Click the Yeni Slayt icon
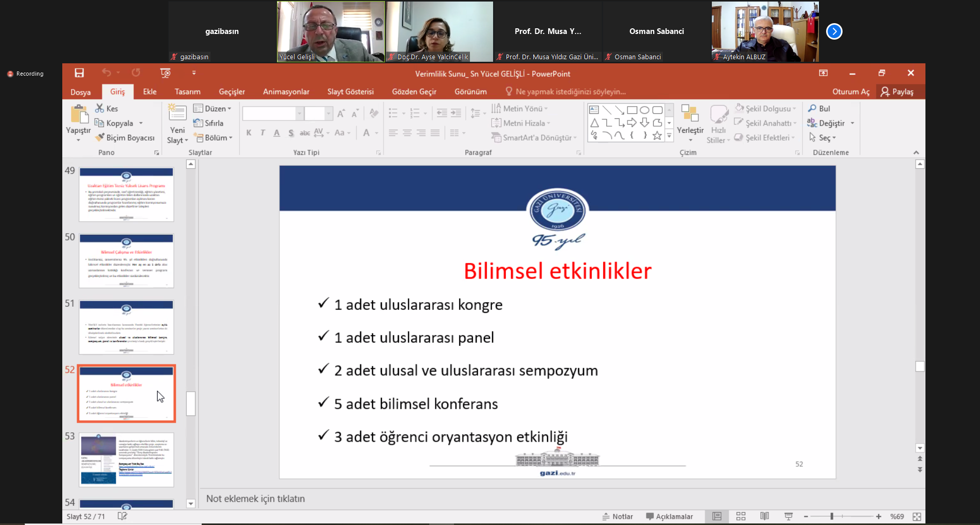 [177, 113]
